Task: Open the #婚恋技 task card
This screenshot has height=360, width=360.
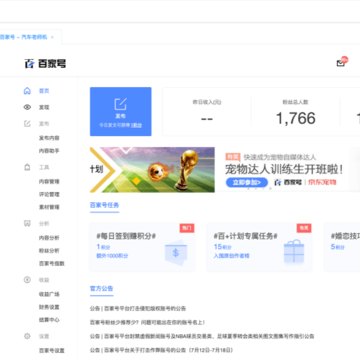Action: (x=342, y=247)
